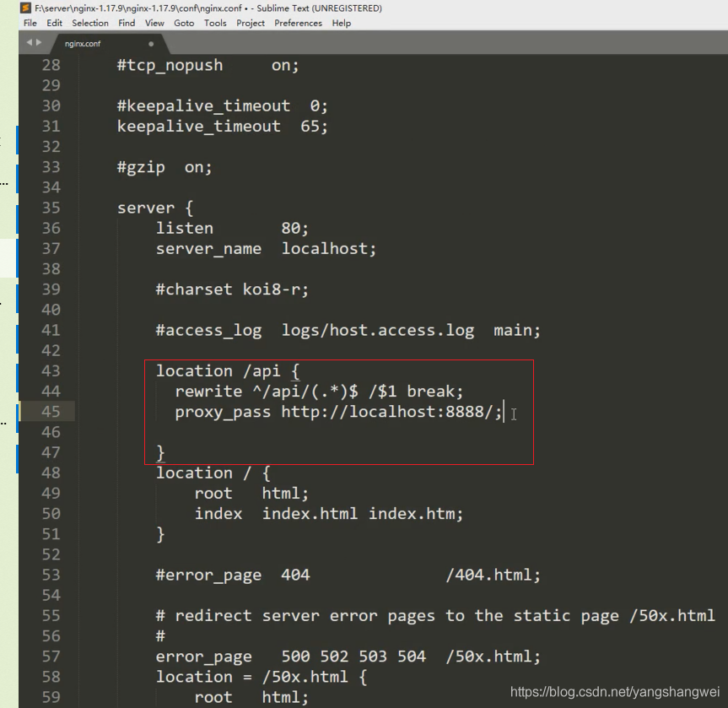Click 'root' directive on line 59
The height and width of the screenshot is (708, 728).
pyautogui.click(x=213, y=698)
